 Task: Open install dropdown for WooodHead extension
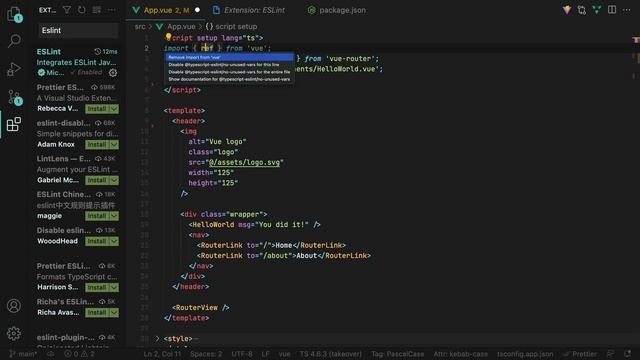[114, 241]
